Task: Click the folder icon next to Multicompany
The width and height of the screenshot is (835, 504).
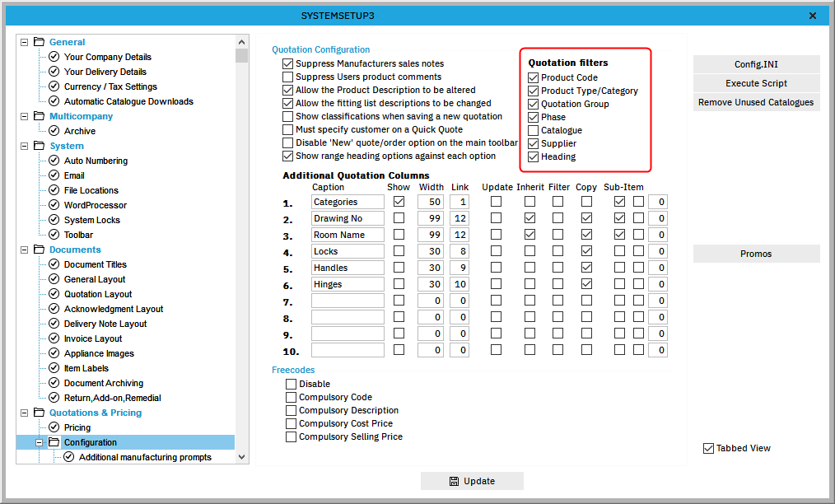Action: pyautogui.click(x=39, y=115)
